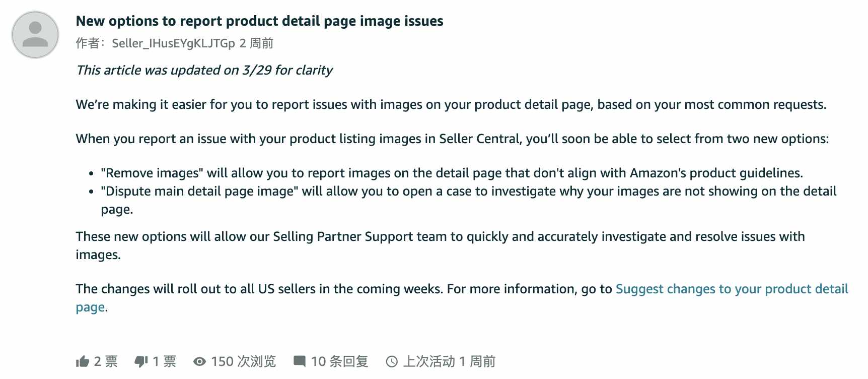868x379 pixels.
Task: Click the gray user avatar icon
Action: pyautogui.click(x=35, y=35)
